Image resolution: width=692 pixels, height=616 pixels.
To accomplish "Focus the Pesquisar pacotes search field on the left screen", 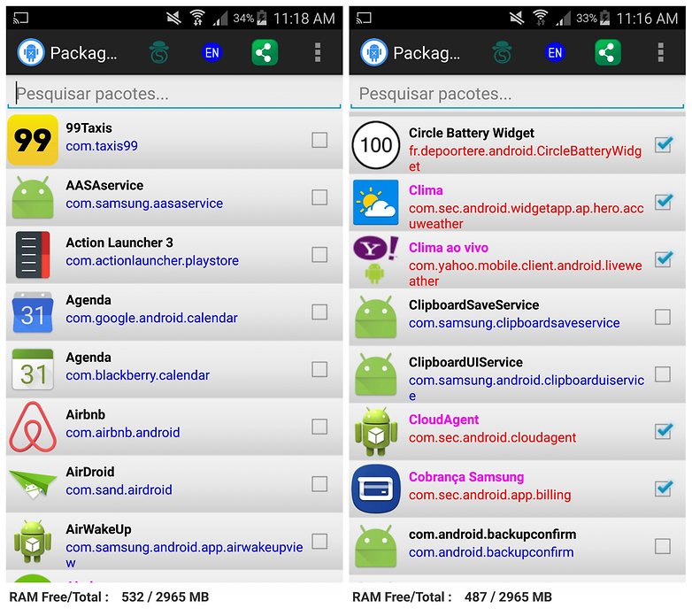I will (x=174, y=94).
